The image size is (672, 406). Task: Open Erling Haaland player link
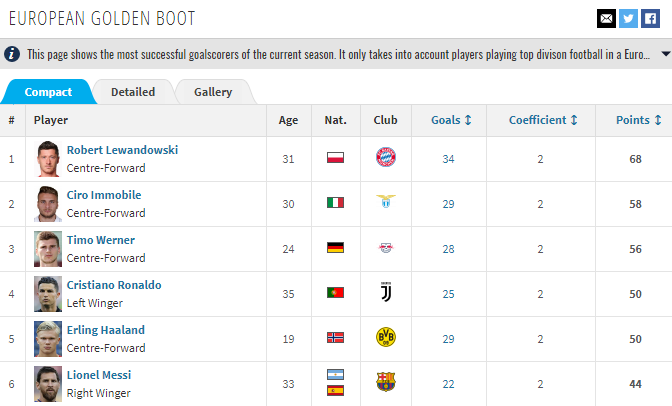(106, 330)
